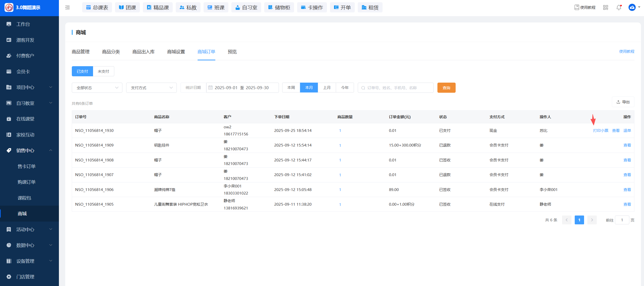
Task: Select the 本周 date range option
Action: pyautogui.click(x=291, y=88)
